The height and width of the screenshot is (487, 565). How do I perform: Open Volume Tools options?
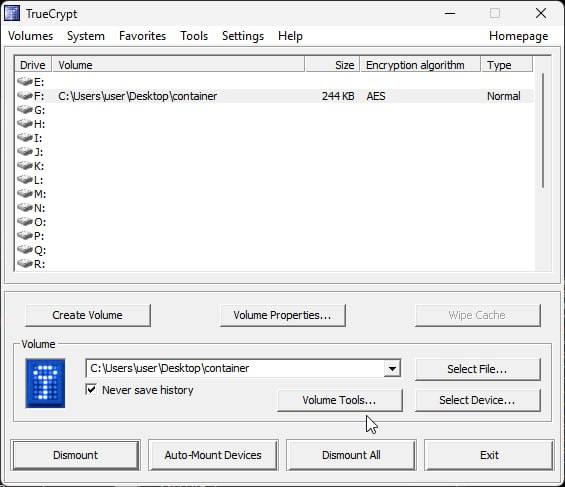(x=339, y=400)
